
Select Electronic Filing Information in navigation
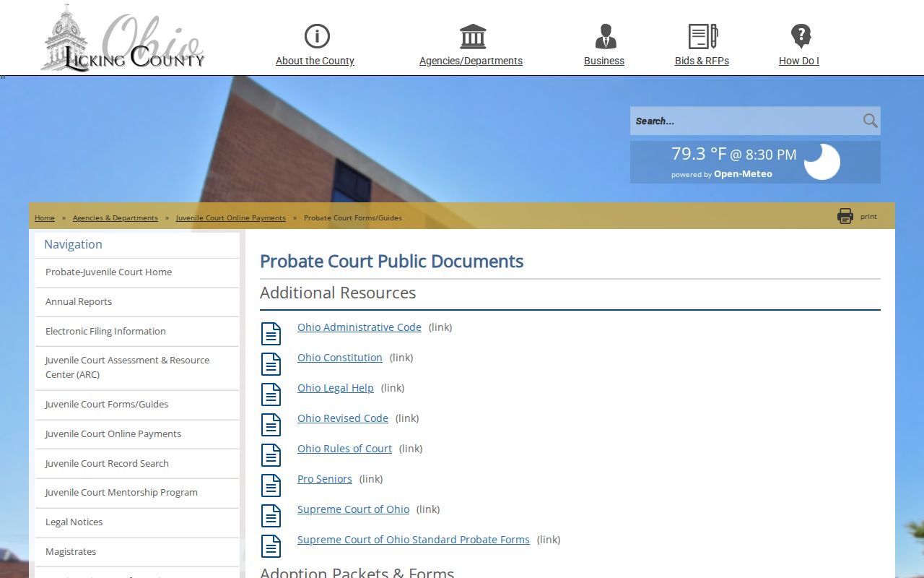[x=137, y=332]
